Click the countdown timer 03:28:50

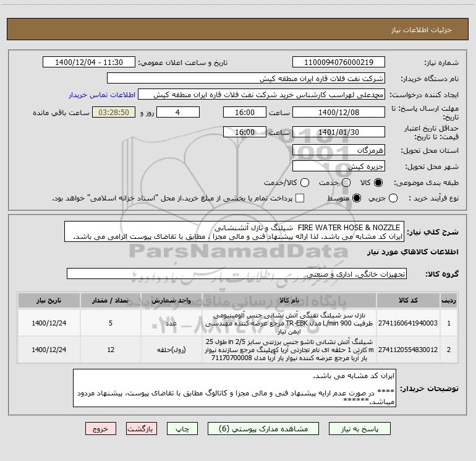click(114, 112)
